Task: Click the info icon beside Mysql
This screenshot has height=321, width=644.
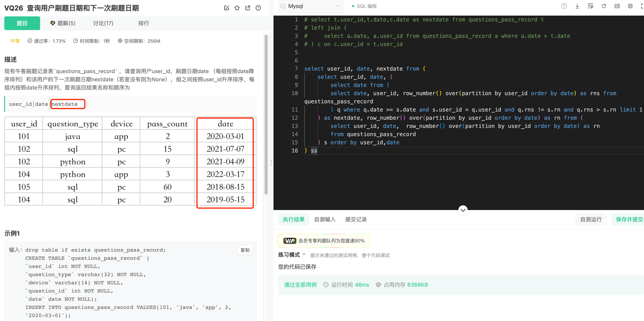Action: tap(283, 6)
